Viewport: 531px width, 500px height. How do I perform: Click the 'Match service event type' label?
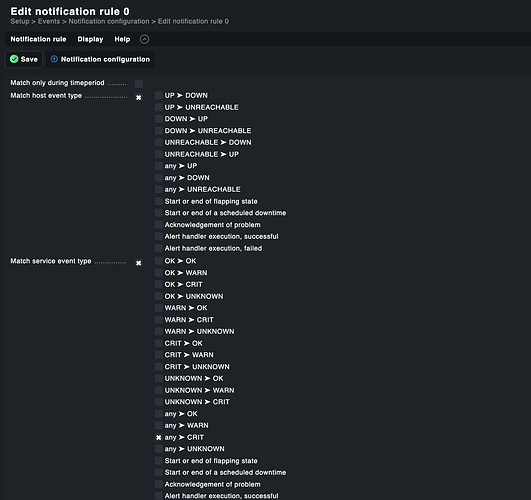click(51, 261)
